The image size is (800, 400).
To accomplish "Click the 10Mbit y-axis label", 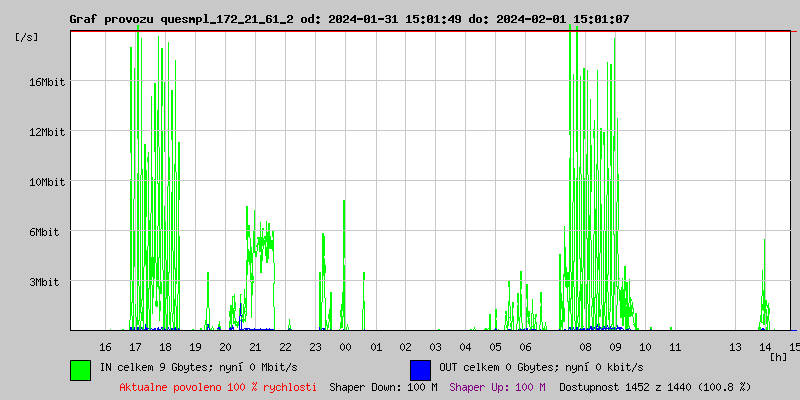I will (46, 182).
